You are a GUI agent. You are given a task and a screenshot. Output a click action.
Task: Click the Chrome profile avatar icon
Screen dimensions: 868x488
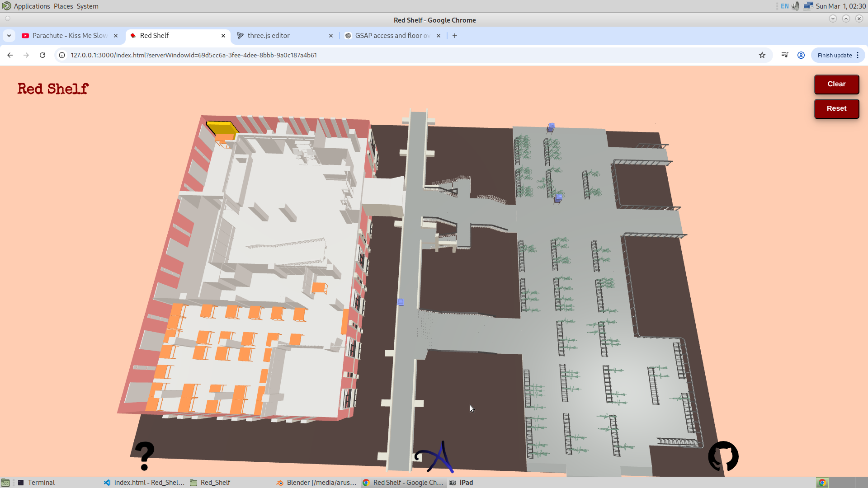coord(801,55)
